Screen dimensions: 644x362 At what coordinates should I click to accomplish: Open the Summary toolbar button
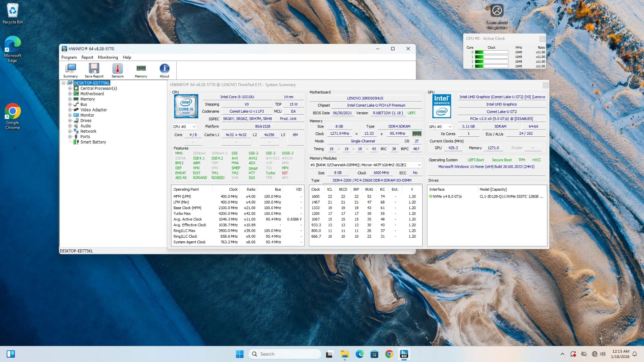coord(70,71)
